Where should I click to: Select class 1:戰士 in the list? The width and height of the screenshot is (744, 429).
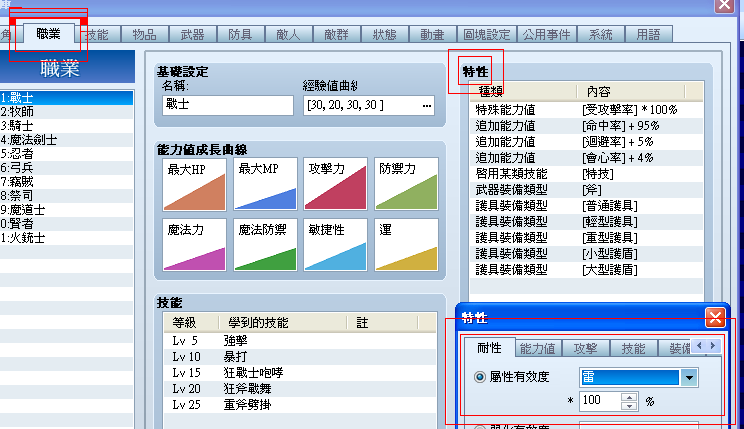[x=66, y=98]
